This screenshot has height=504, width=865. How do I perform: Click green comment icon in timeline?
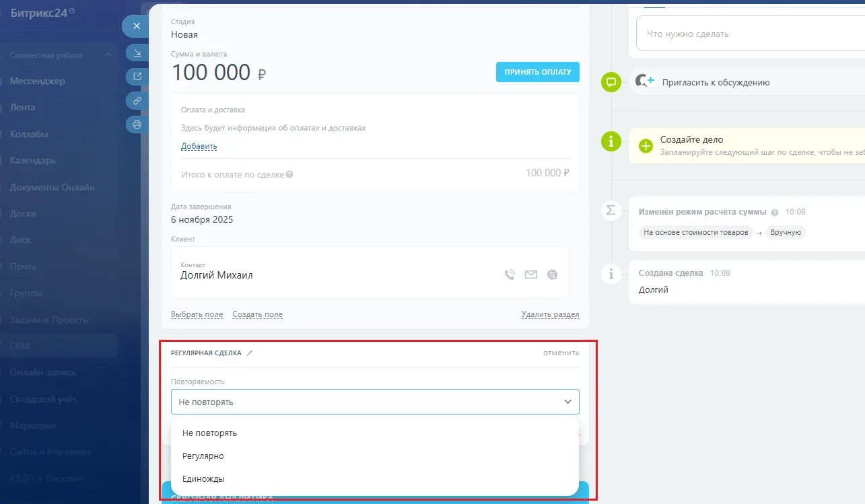click(x=611, y=82)
